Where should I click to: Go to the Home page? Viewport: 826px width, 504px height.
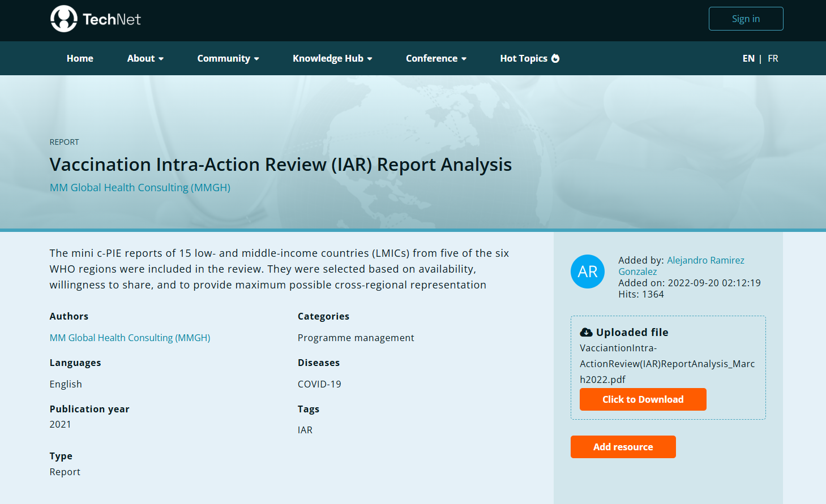(80, 58)
